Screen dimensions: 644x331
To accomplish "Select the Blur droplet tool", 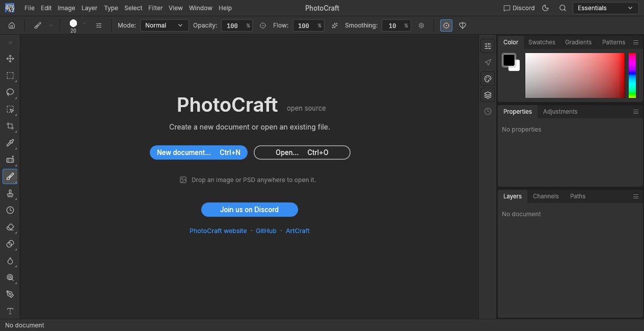I will (10, 261).
